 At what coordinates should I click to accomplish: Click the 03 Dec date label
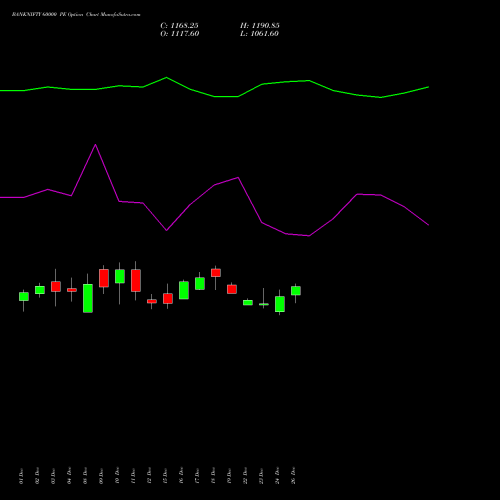pyautogui.click(x=53, y=476)
